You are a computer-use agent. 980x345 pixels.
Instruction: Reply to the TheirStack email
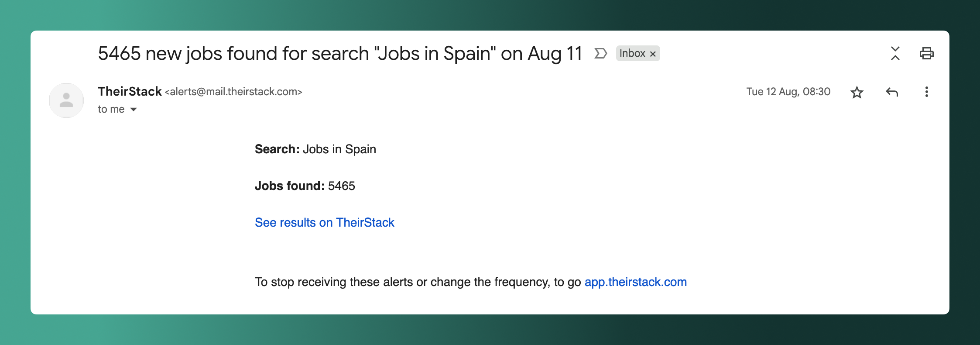pyautogui.click(x=892, y=92)
